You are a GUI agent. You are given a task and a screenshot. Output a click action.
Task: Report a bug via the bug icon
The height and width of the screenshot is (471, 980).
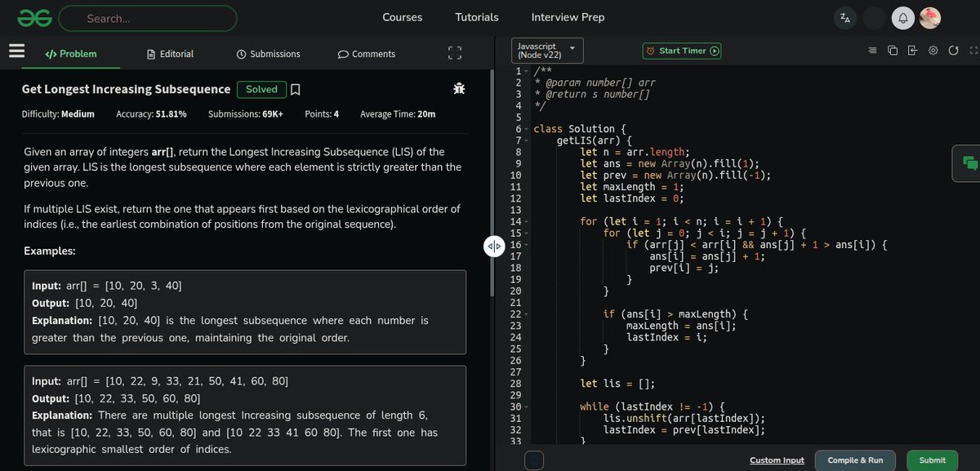tap(459, 88)
